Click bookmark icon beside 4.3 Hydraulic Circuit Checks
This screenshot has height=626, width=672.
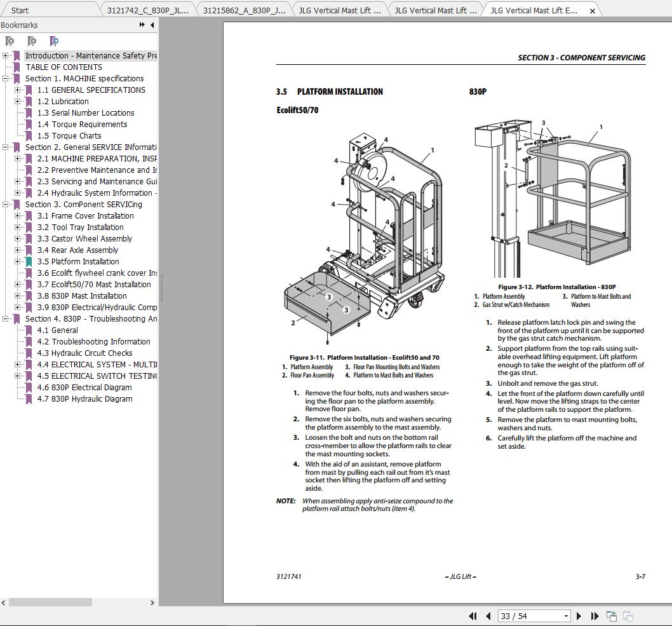pyautogui.click(x=29, y=353)
